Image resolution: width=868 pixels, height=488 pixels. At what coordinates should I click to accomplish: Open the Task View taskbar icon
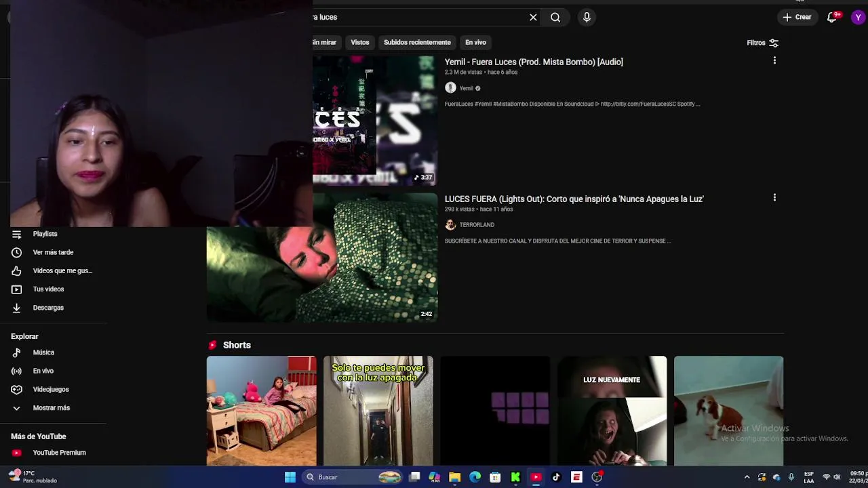point(414,477)
